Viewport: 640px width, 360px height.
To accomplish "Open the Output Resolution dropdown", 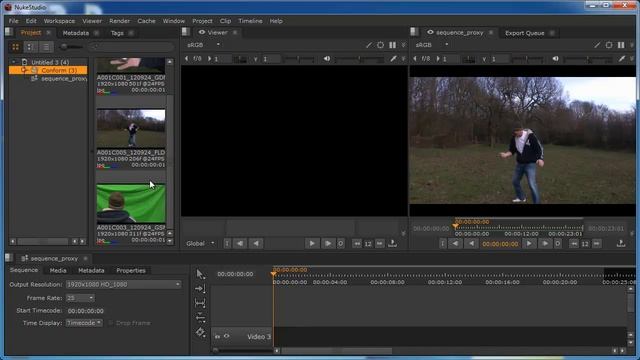I will coord(123,284).
